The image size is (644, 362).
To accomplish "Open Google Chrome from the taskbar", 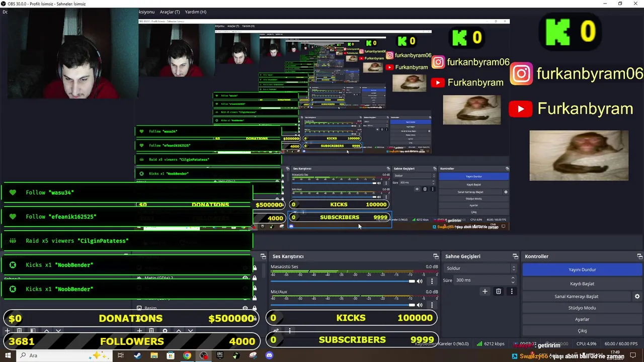I will tap(187, 355).
